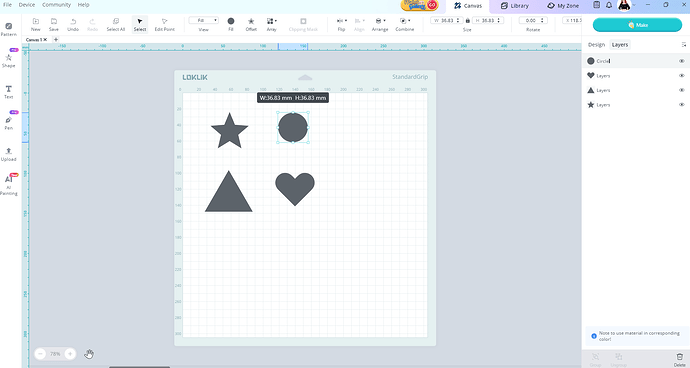Select the Pen tool in sidebar
Viewport: 690px width, 368px height.
[8, 123]
